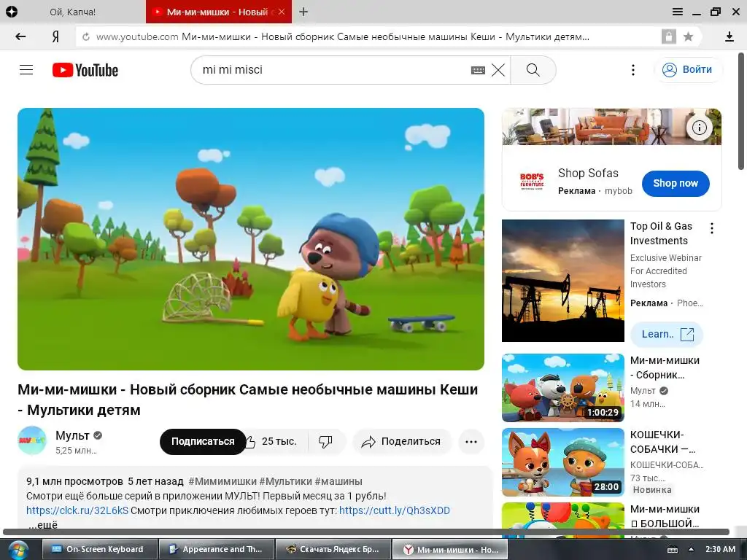Open the Мульт channel avatar
Image resolution: width=747 pixels, height=560 pixels.
(x=32, y=440)
